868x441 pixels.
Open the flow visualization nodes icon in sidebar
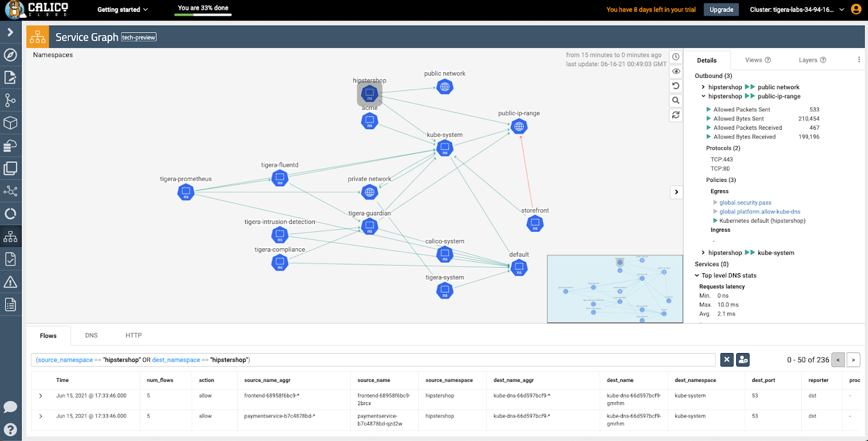point(10,191)
